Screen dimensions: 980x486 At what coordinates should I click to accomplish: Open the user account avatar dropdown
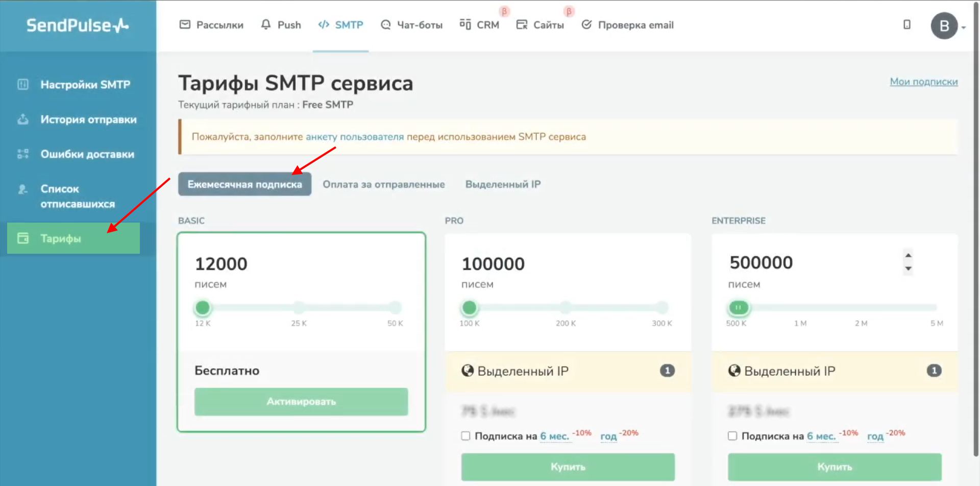click(x=945, y=26)
